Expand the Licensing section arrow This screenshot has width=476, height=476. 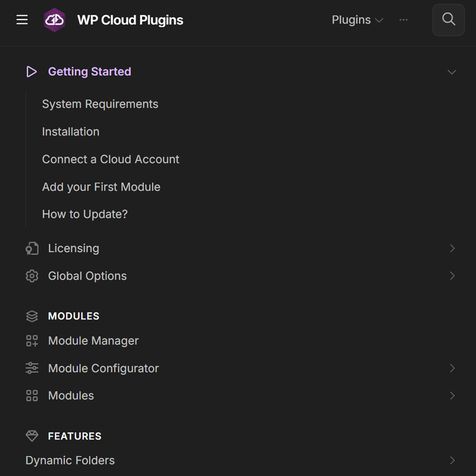pyautogui.click(x=452, y=249)
